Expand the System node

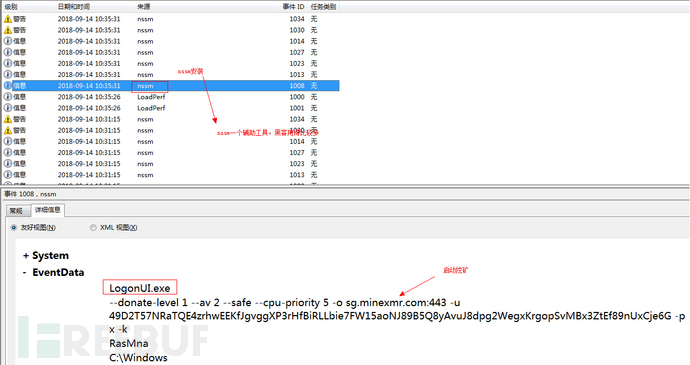click(26, 256)
